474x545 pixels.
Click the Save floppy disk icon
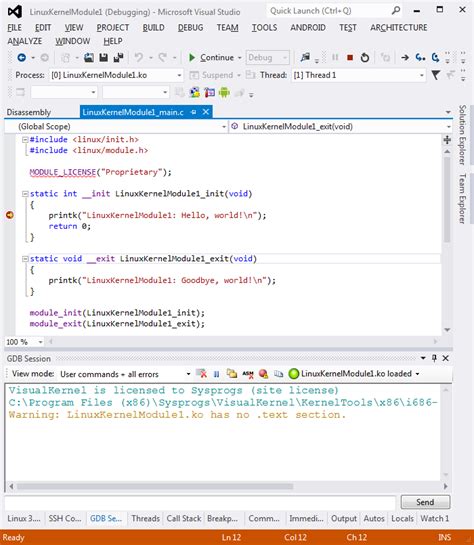pyautogui.click(x=103, y=57)
